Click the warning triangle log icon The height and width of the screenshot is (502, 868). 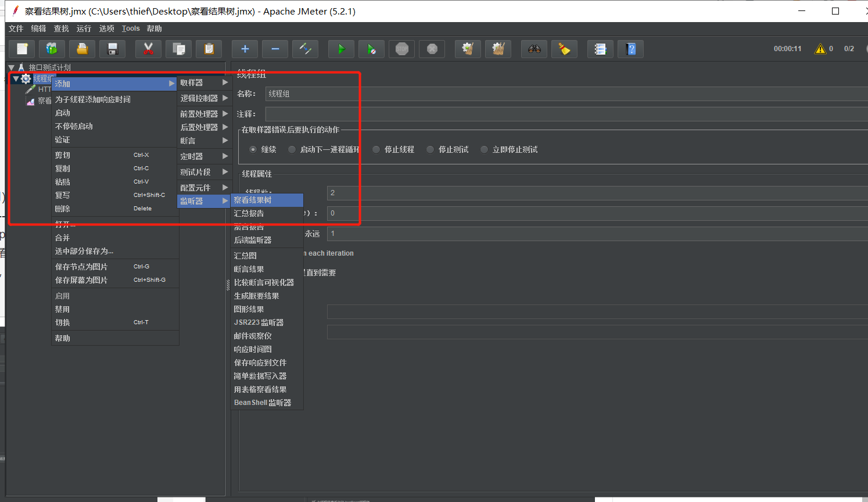click(x=820, y=49)
